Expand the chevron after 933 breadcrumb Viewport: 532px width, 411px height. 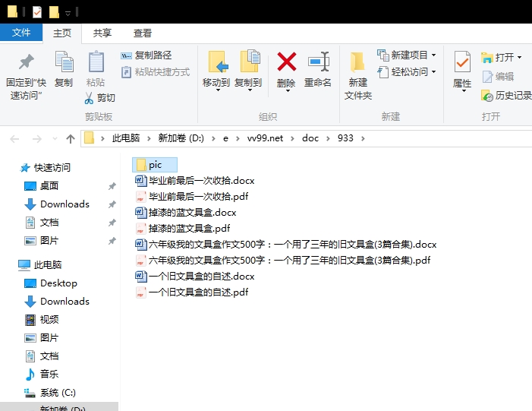[x=363, y=138]
